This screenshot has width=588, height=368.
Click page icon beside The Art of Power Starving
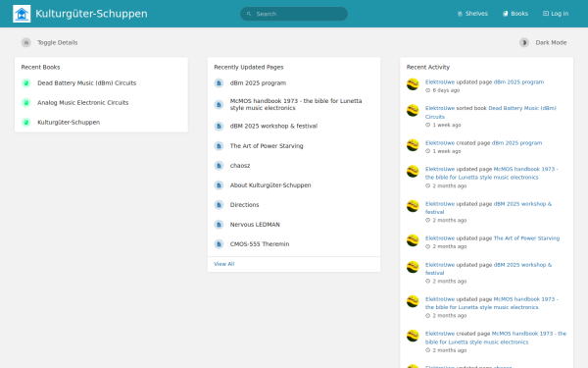point(219,145)
